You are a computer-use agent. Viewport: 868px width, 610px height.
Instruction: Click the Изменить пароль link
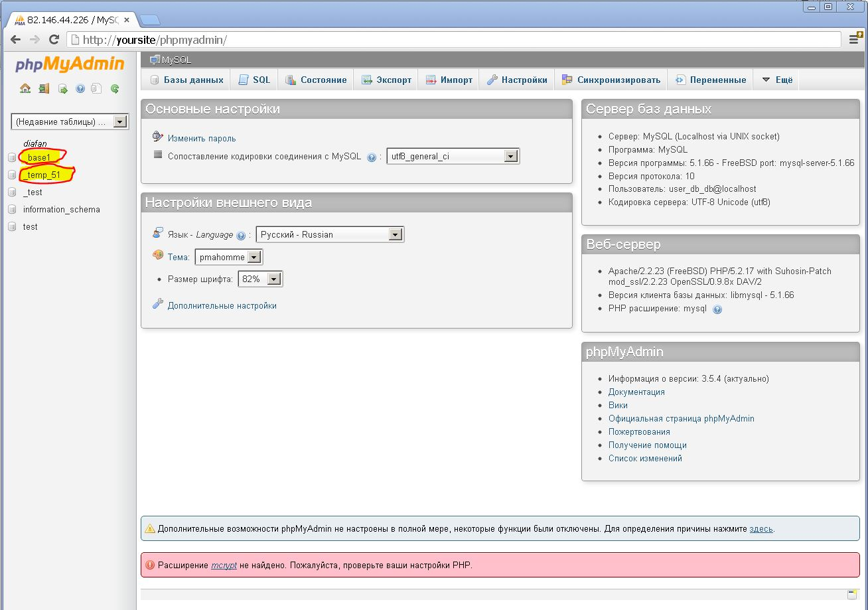pyautogui.click(x=202, y=139)
